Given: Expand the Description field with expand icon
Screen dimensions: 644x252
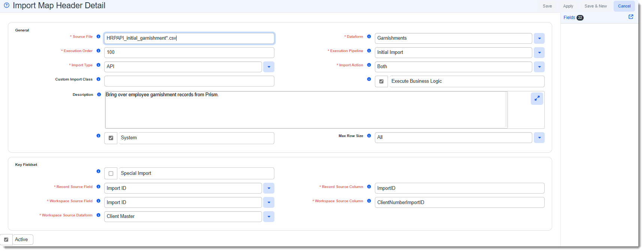Looking at the screenshot, I should 537,98.
